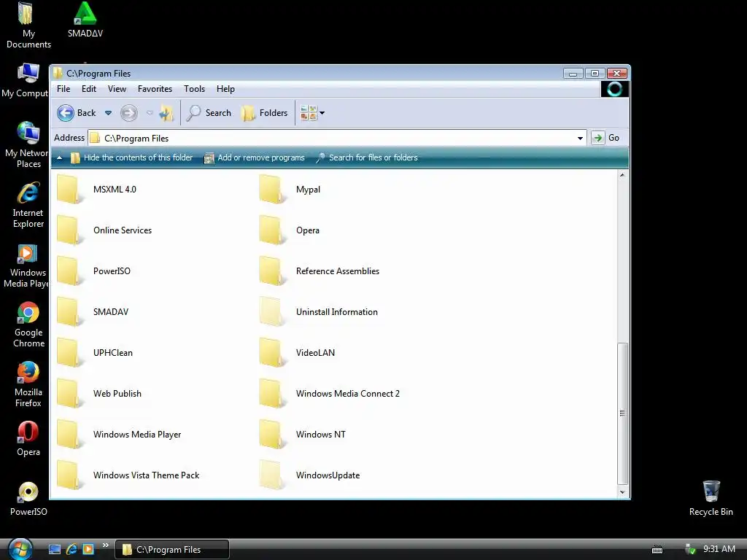Select the Online Services folder icon
Screen dimensions: 747x560
click(x=69, y=230)
